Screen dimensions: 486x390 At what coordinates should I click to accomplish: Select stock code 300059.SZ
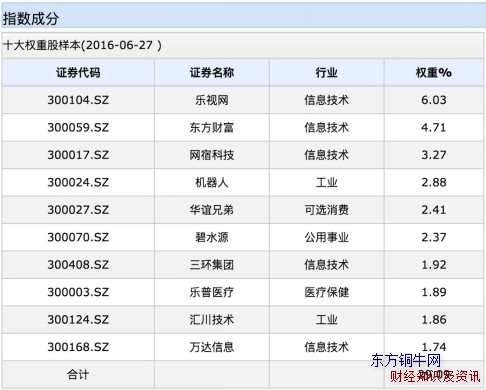coord(78,127)
